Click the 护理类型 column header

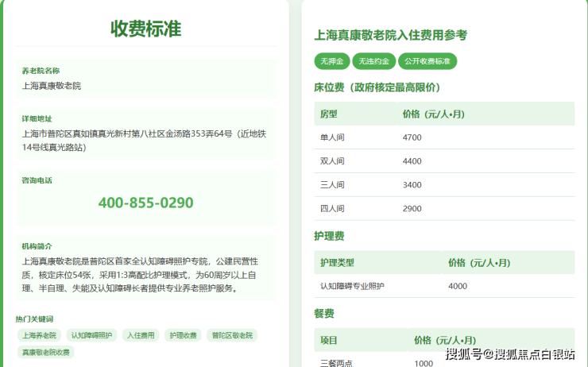[337, 262]
